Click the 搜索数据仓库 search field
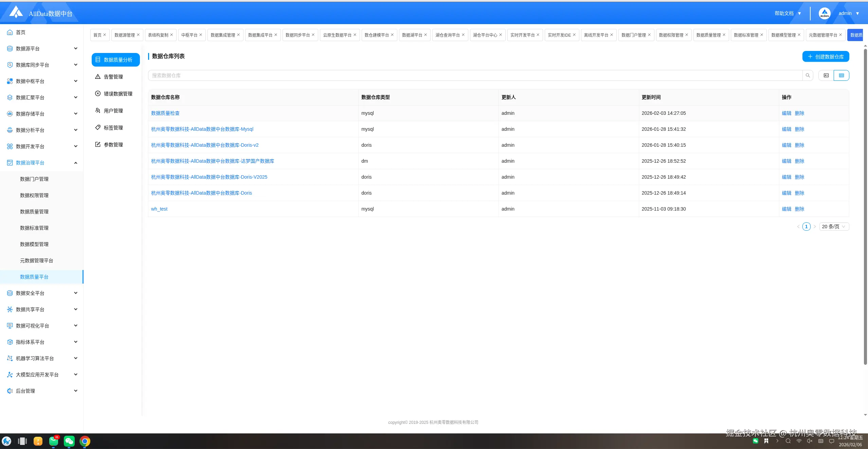Viewport: 868px width, 449px height. [475, 75]
